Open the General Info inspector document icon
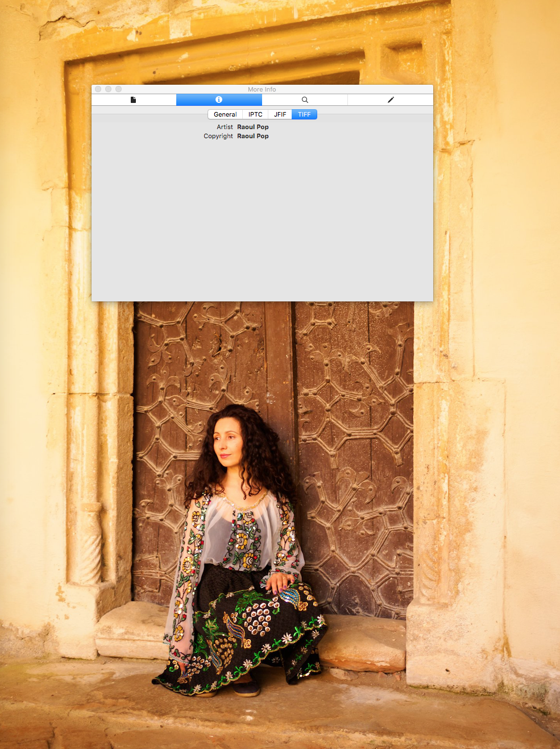The width and height of the screenshot is (560, 749). [x=134, y=100]
